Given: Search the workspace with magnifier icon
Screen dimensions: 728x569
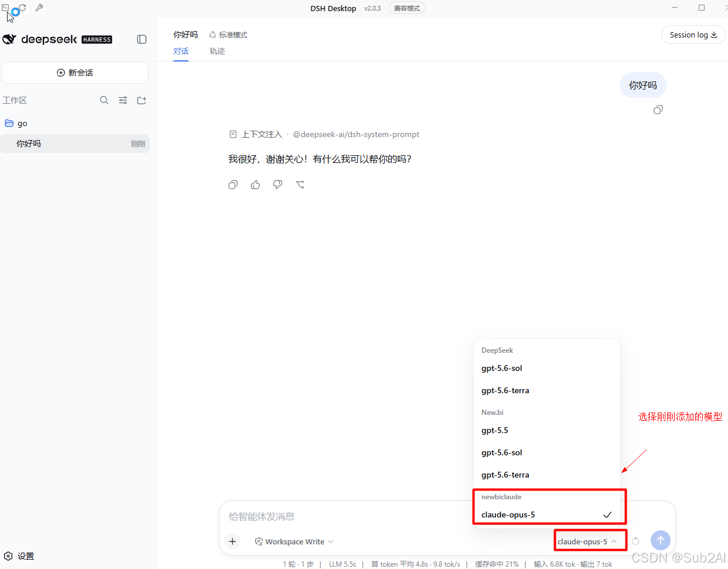Looking at the screenshot, I should 104,100.
